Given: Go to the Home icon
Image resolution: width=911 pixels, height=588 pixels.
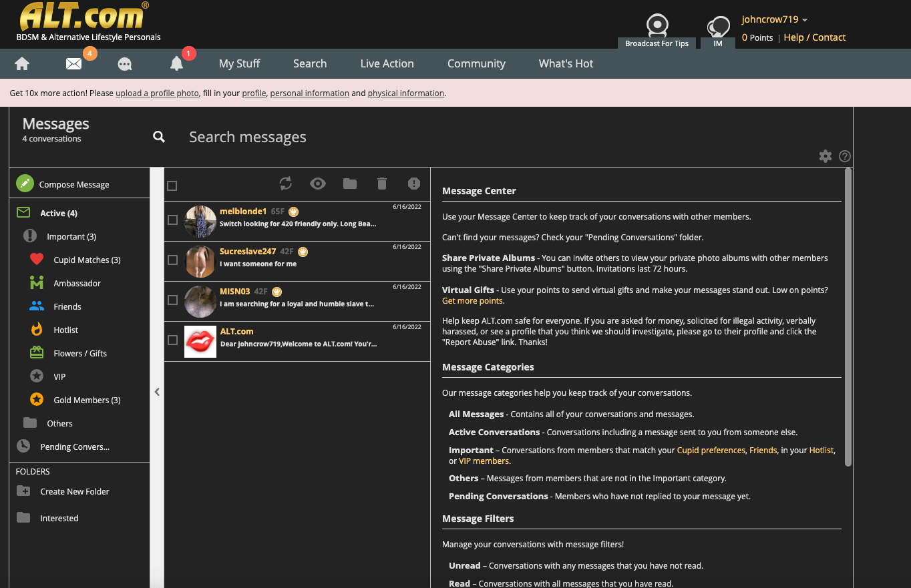Looking at the screenshot, I should (x=22, y=63).
